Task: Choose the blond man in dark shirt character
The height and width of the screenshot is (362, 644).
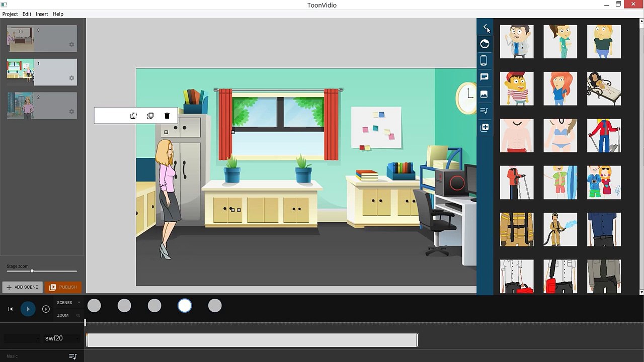Action: pyautogui.click(x=604, y=42)
